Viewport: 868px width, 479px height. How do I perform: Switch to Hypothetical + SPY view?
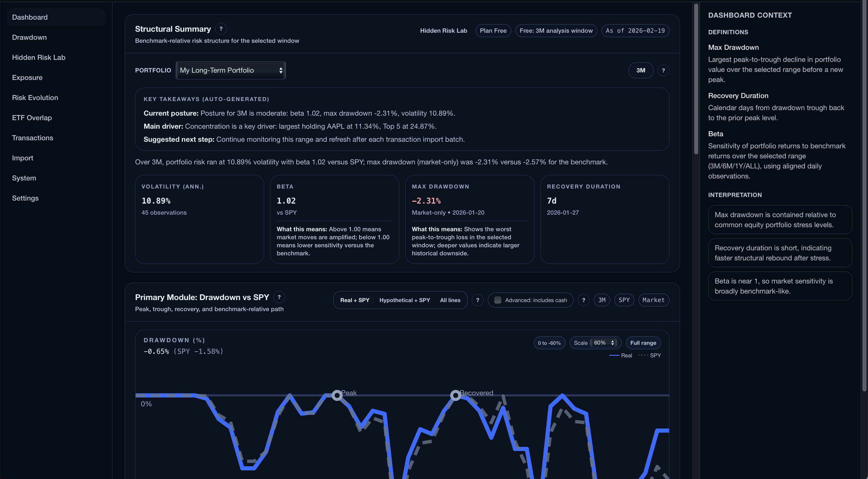pyautogui.click(x=404, y=300)
